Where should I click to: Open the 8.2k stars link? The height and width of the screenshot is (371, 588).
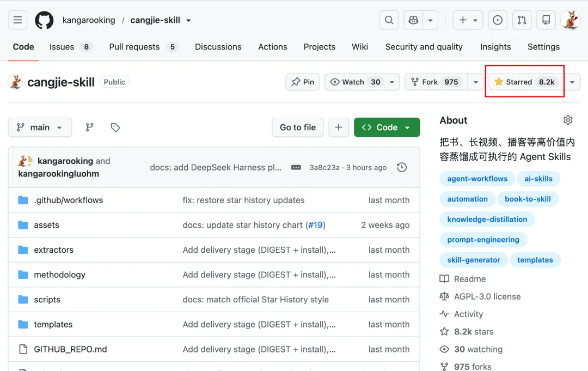click(x=467, y=332)
